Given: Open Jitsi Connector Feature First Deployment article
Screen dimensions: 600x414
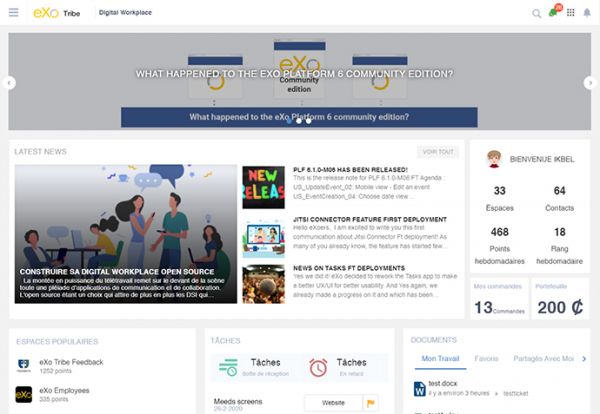Looking at the screenshot, I should pyautogui.click(x=370, y=219).
